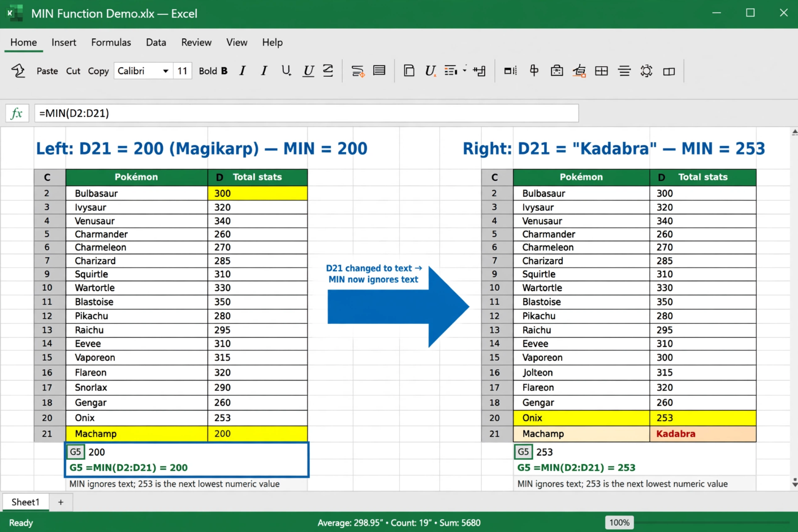This screenshot has height=532, width=798.
Task: Select yellow Onix cell in right table
Action: (x=581, y=418)
